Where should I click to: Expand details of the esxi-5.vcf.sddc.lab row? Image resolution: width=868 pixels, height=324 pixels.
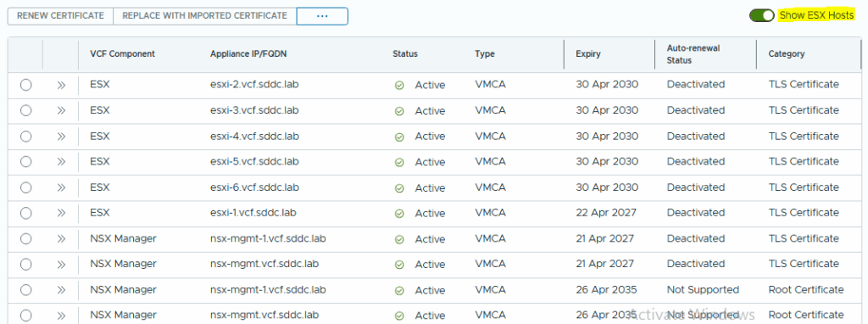click(61, 162)
